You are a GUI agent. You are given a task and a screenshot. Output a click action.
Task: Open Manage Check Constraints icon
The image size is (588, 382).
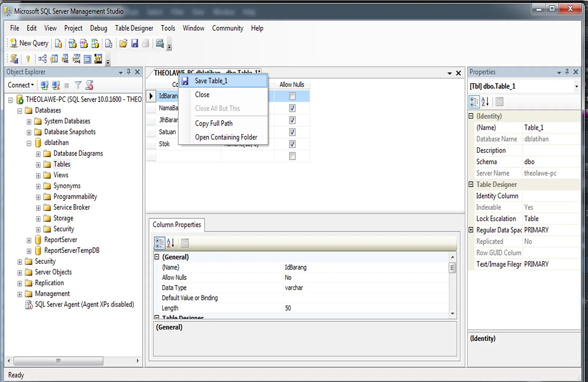(87, 59)
